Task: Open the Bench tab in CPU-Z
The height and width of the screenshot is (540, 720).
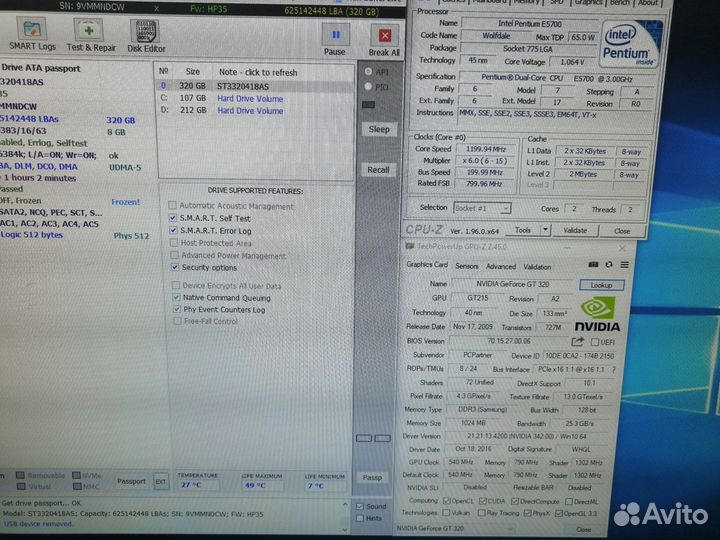Action: (x=619, y=3)
